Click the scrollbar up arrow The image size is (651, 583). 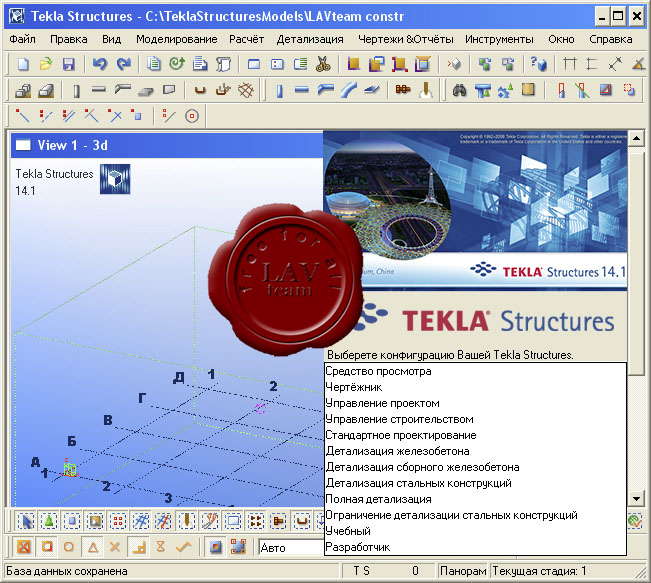tap(636, 138)
